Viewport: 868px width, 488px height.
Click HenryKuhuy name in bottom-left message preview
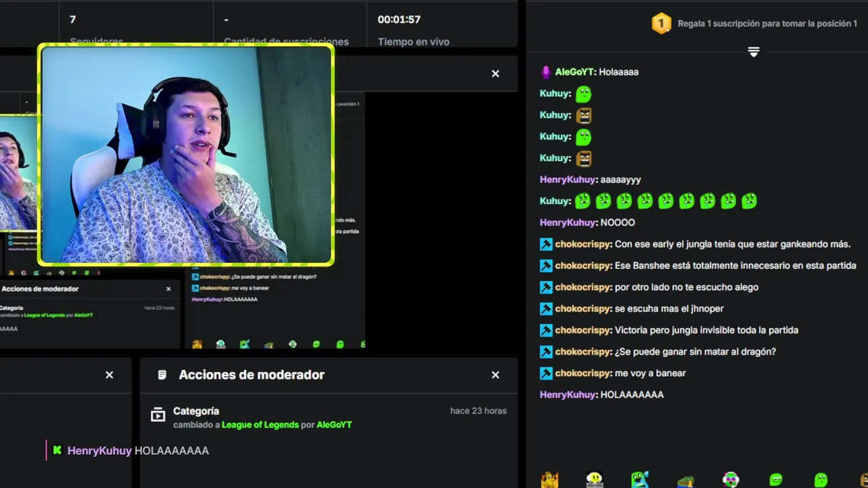[x=100, y=451]
